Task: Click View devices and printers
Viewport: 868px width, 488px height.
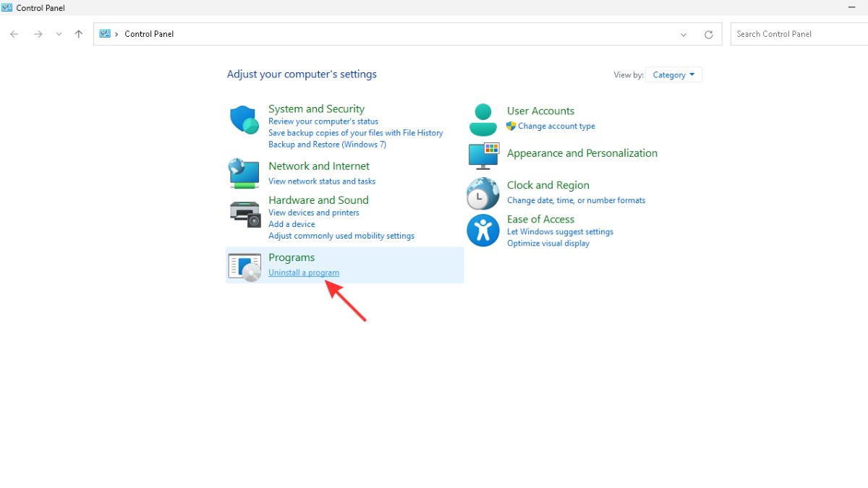Action: tap(314, 213)
